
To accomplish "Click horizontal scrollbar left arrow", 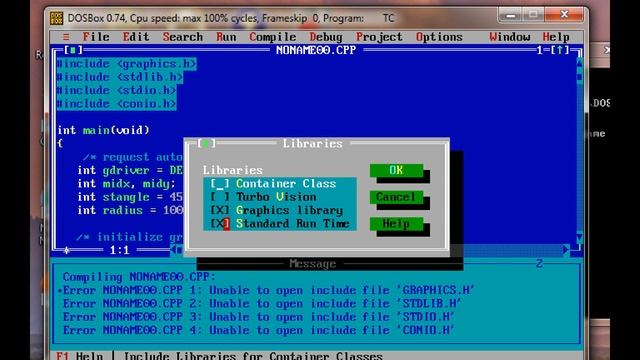I will click(x=173, y=249).
